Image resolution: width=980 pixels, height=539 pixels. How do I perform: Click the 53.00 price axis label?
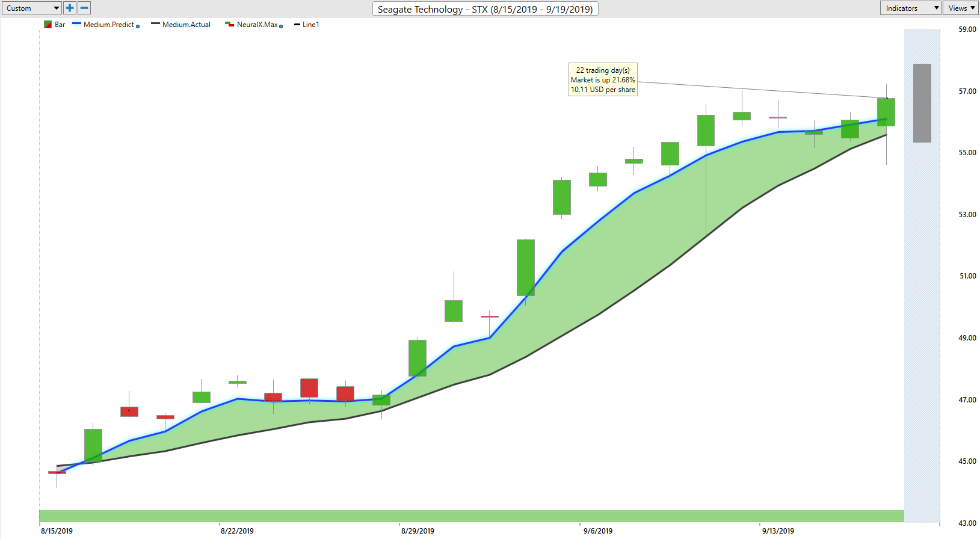[x=967, y=214]
